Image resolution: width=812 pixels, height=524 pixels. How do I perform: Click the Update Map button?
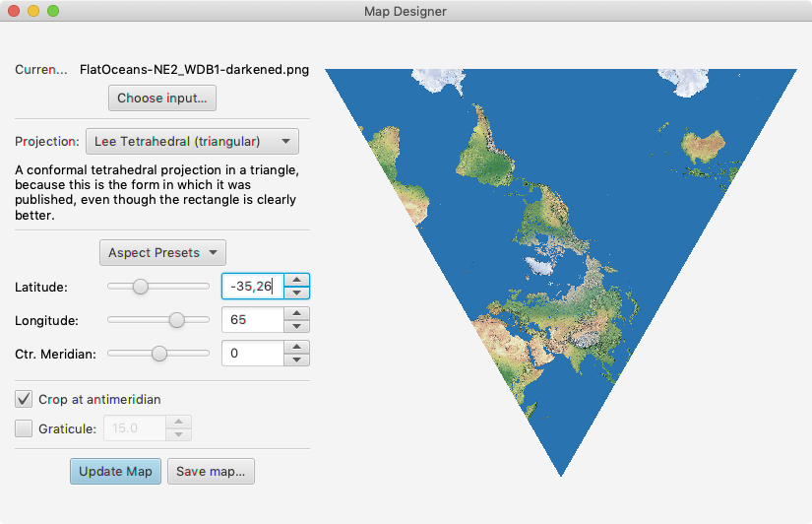pyautogui.click(x=115, y=471)
